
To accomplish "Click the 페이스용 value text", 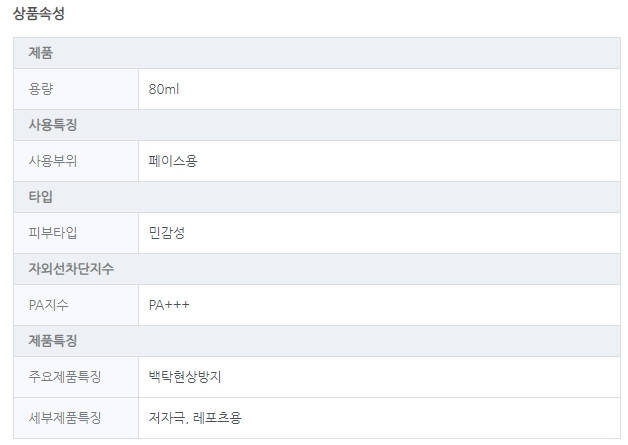I will pos(173,161).
